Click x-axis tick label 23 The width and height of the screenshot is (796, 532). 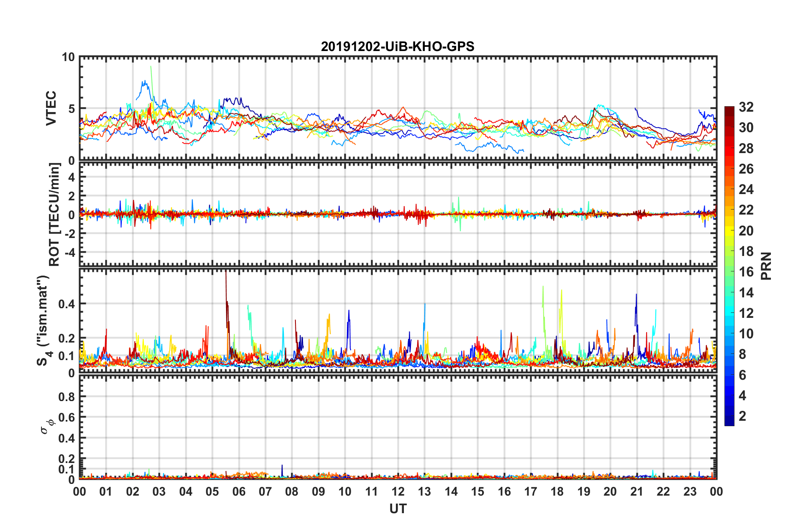point(690,491)
